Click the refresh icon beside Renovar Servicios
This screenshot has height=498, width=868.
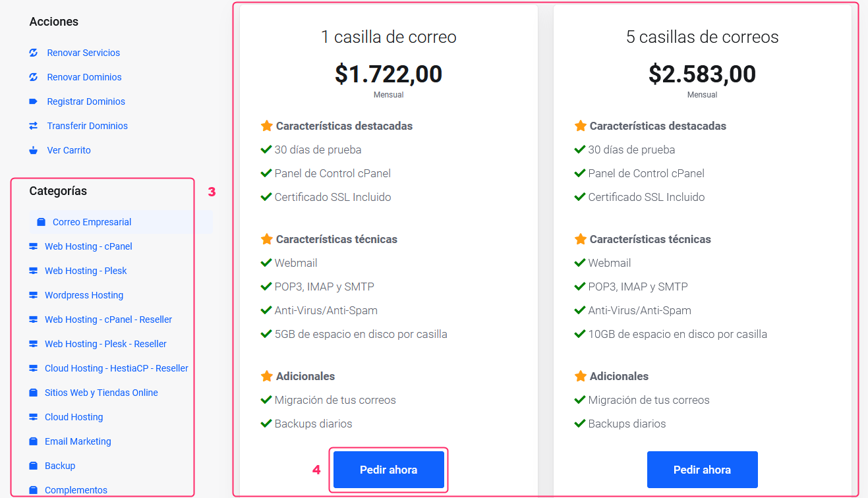click(x=34, y=53)
